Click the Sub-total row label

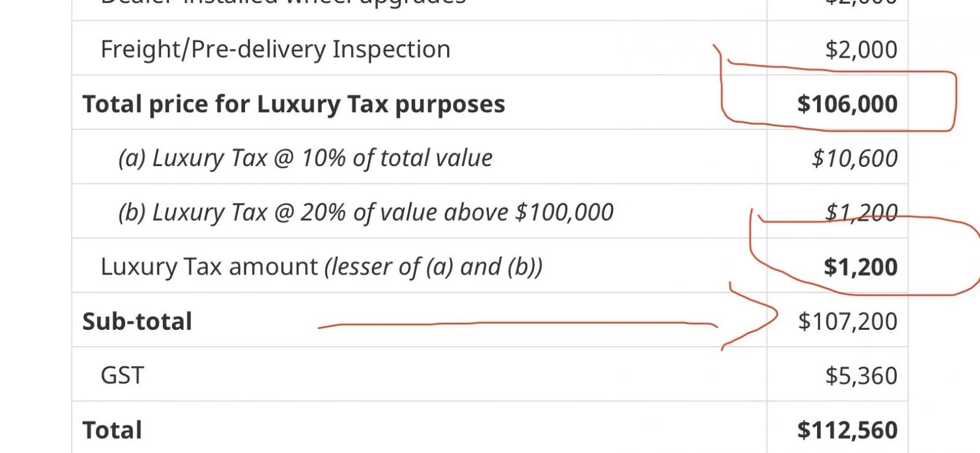coord(137,321)
